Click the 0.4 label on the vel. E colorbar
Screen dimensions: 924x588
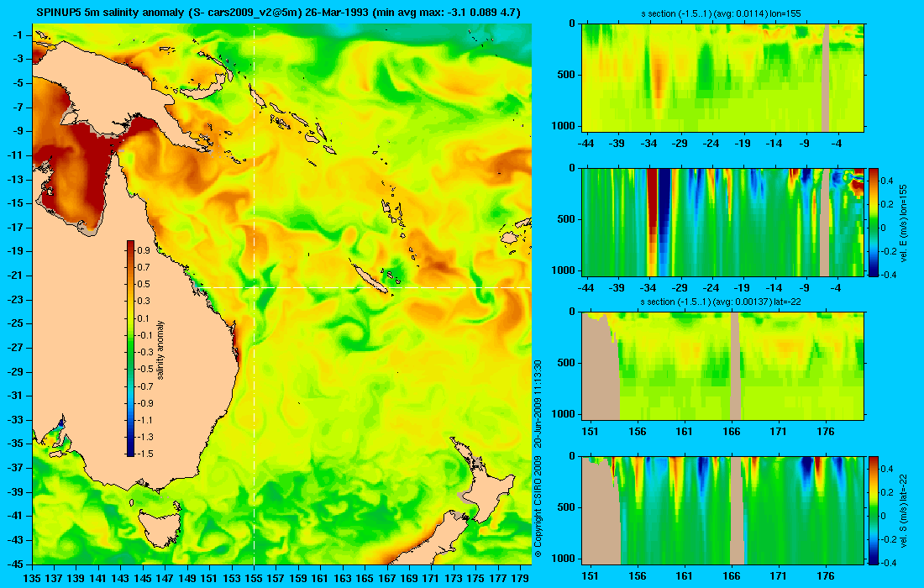(x=888, y=181)
